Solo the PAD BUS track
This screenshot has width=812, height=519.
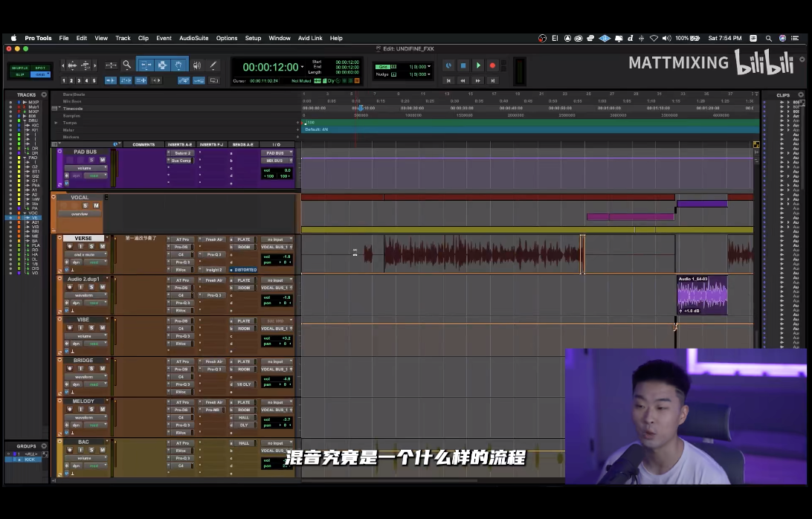(x=91, y=160)
